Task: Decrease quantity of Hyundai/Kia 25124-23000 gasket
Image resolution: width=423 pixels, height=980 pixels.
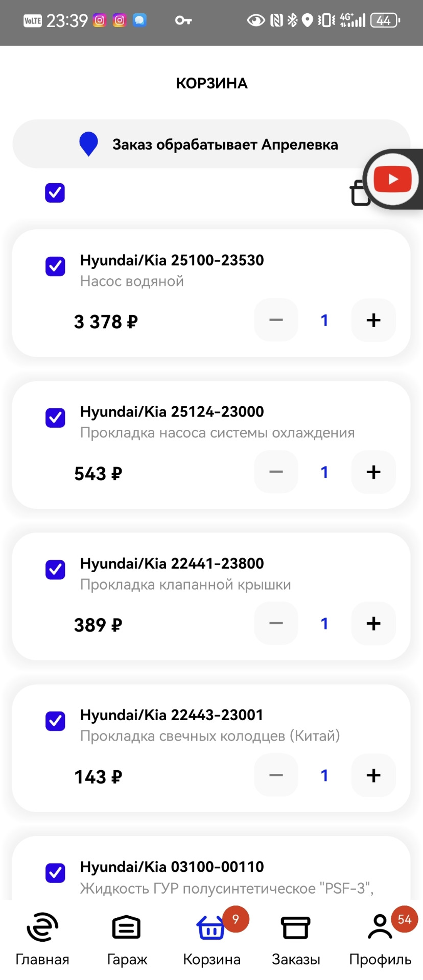Action: pos(276,472)
